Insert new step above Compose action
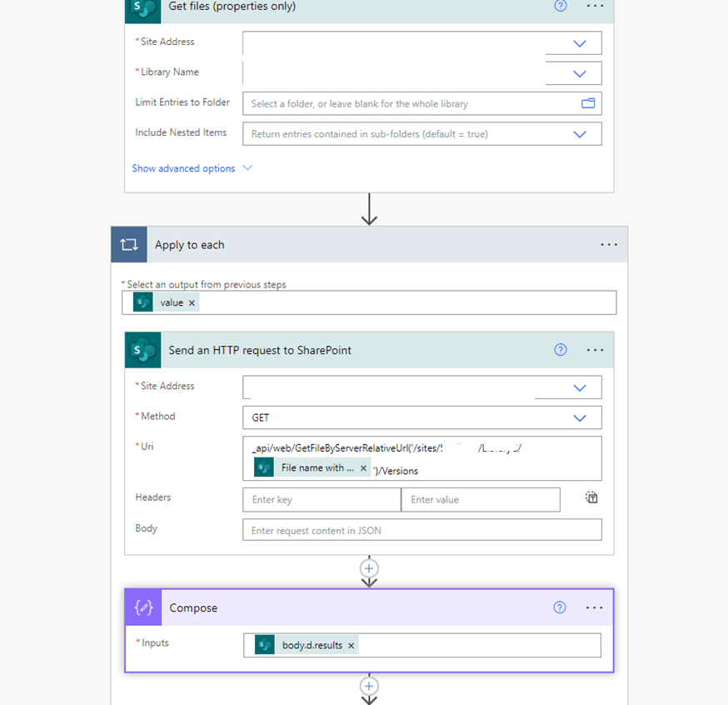This screenshot has height=705, width=728. [369, 568]
